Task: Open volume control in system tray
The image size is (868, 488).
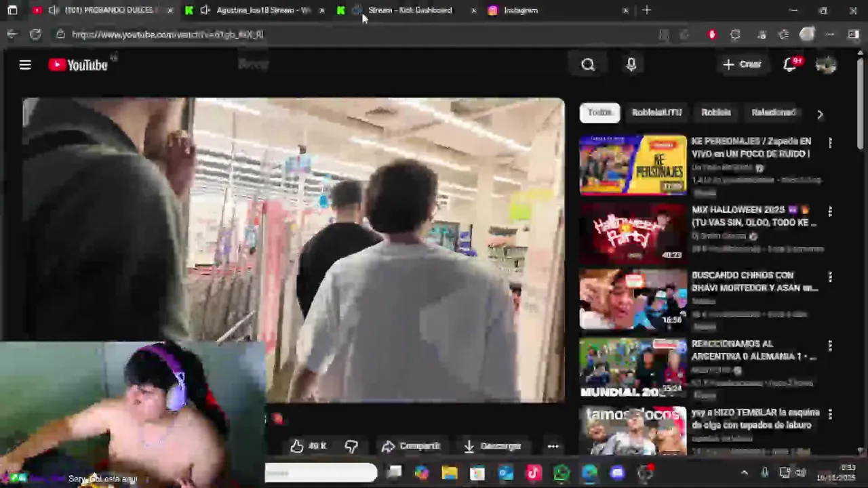Action: (800, 472)
